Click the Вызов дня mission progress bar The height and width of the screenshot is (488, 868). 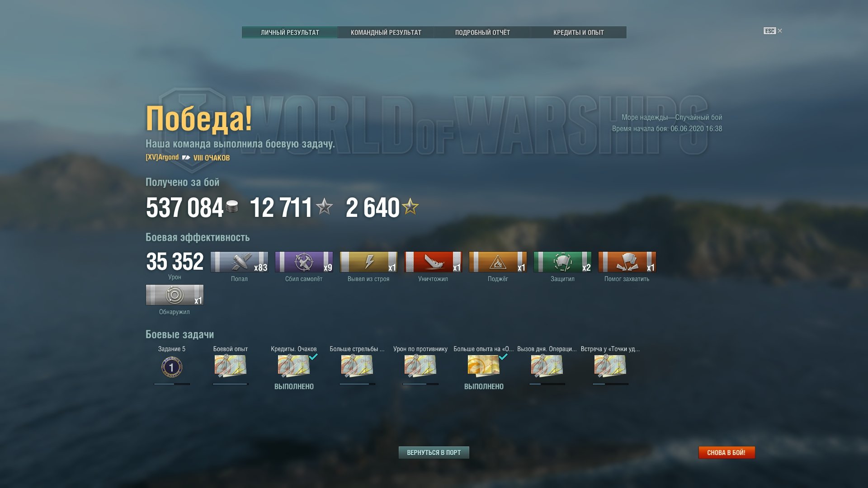(x=547, y=384)
